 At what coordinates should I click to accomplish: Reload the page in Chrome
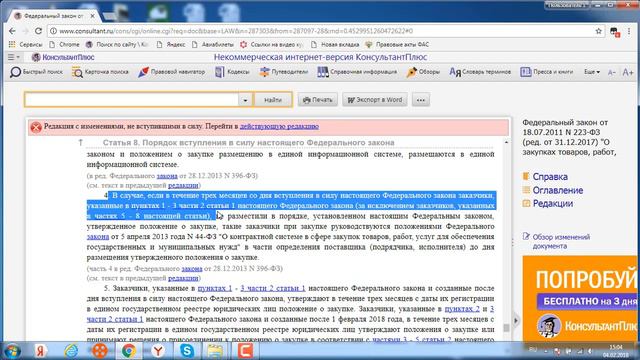click(38, 31)
